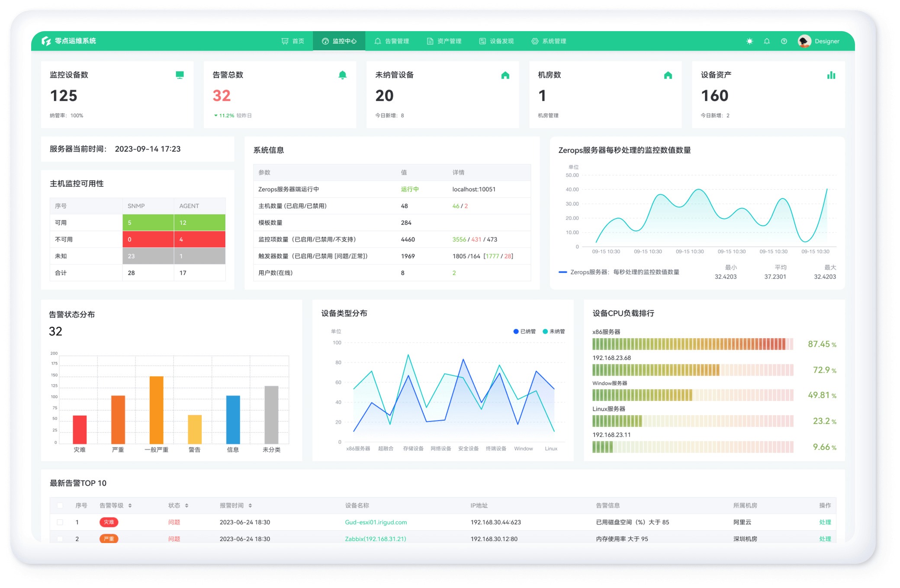Click the bell icon on 告警总数 card
The image size is (900, 588).
pyautogui.click(x=342, y=75)
